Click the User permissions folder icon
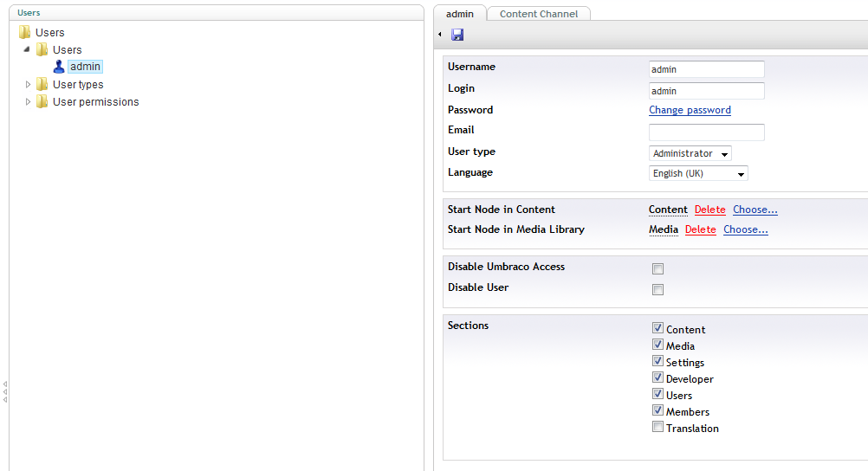 click(x=42, y=101)
